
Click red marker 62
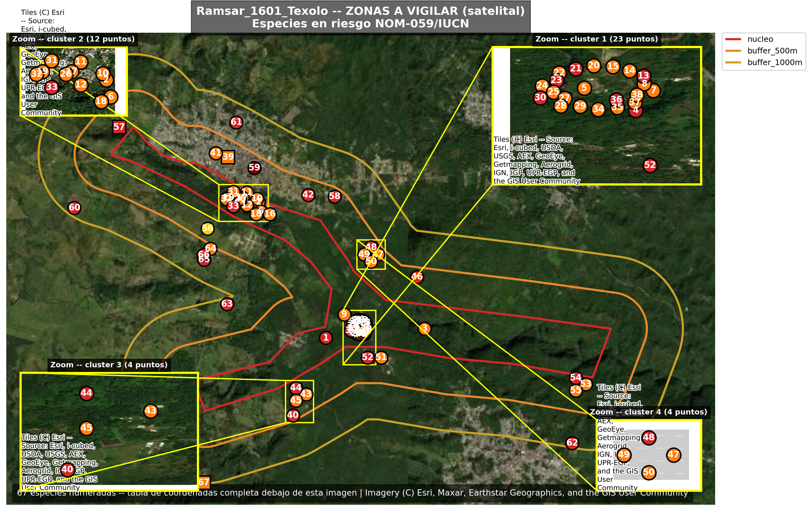(572, 443)
